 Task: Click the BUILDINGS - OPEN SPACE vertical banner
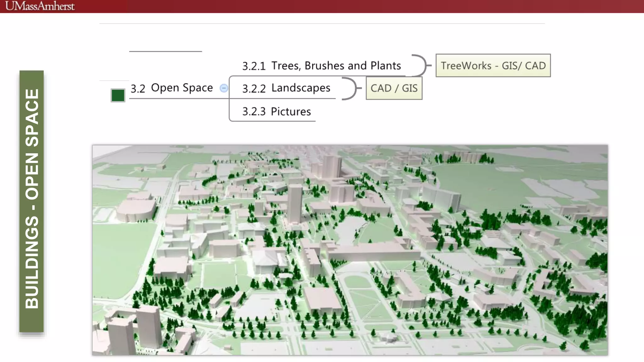tap(32, 201)
